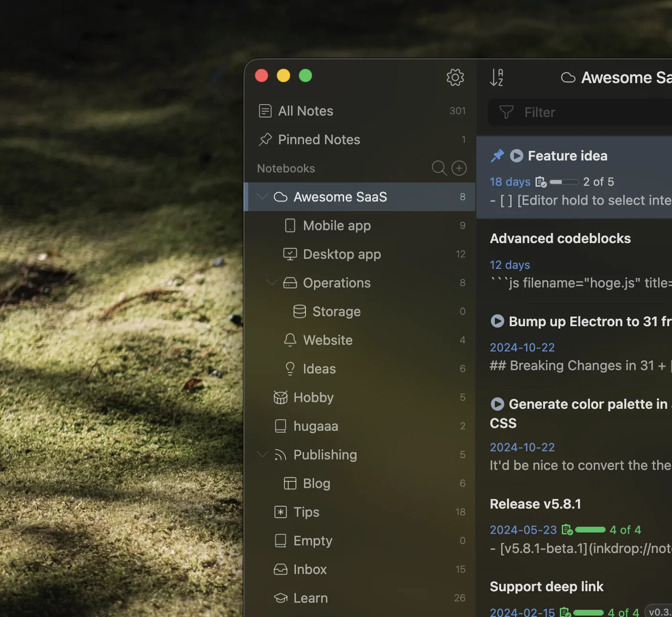672x617 pixels.
Task: Open All Notes
Action: (x=360, y=111)
